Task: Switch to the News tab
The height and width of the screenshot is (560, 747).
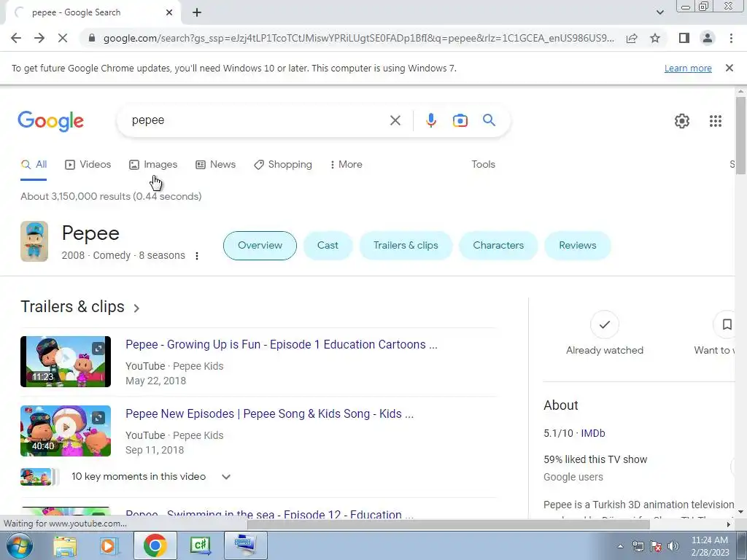Action: point(215,165)
